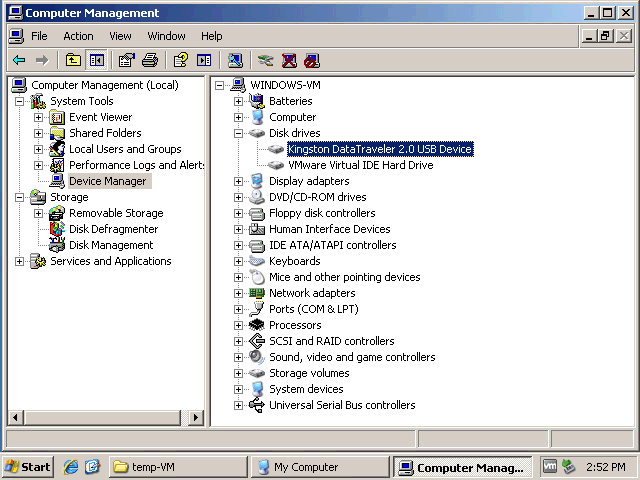Screen dimensions: 640x480
Task: Click left pane horizontal scrollbar thumb
Action: pos(103,418)
